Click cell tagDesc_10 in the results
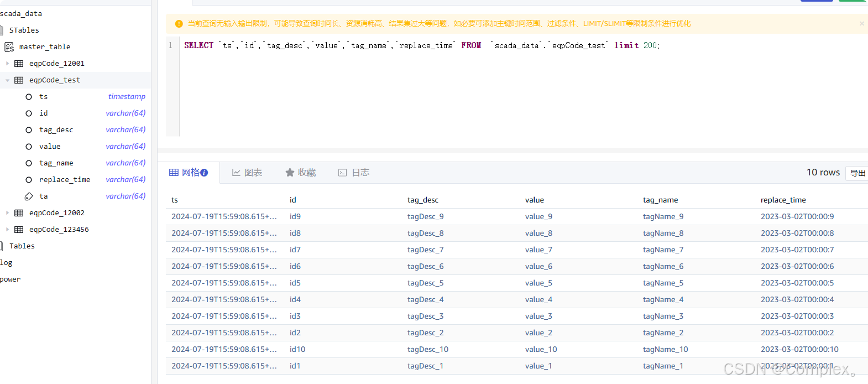This screenshot has height=384, width=868. (428, 350)
